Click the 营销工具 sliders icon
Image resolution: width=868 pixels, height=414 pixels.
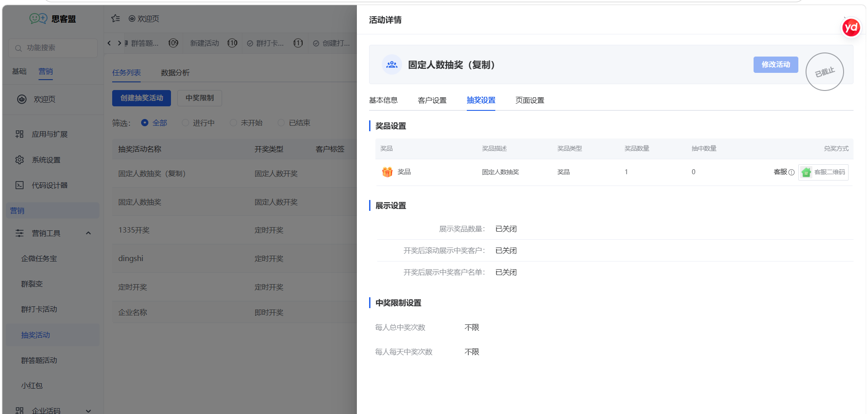19,233
